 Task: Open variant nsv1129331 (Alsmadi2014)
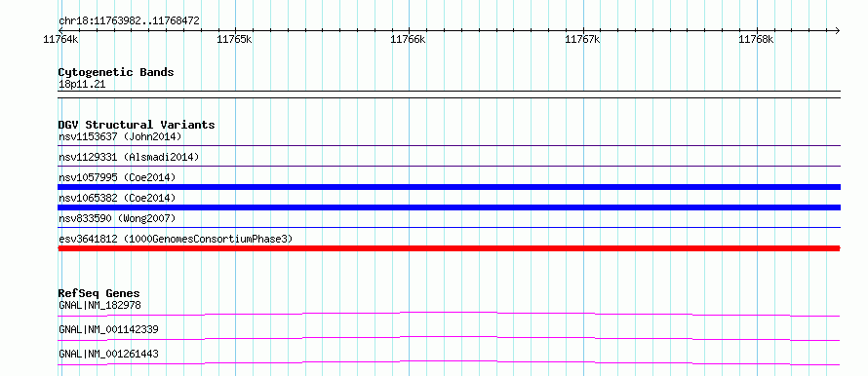(129, 157)
